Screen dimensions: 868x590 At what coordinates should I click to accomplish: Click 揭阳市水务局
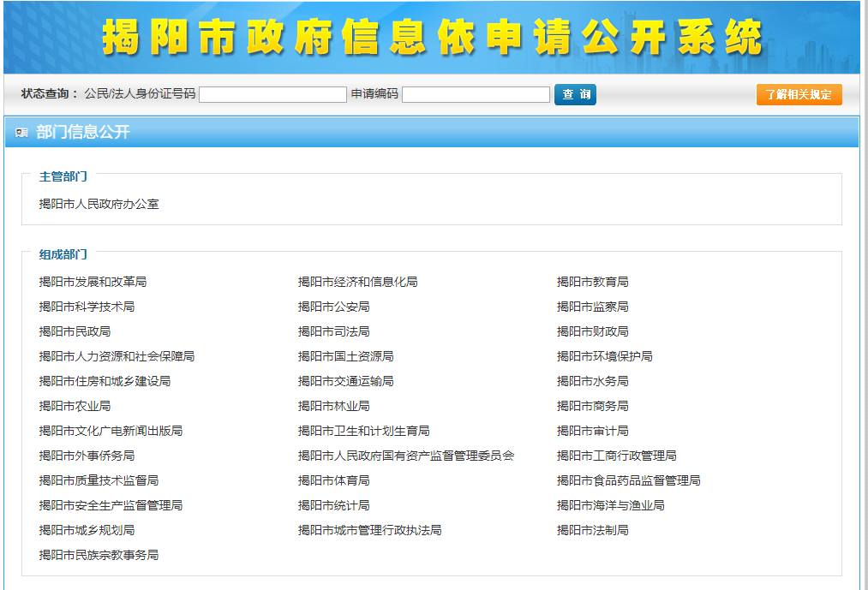592,381
